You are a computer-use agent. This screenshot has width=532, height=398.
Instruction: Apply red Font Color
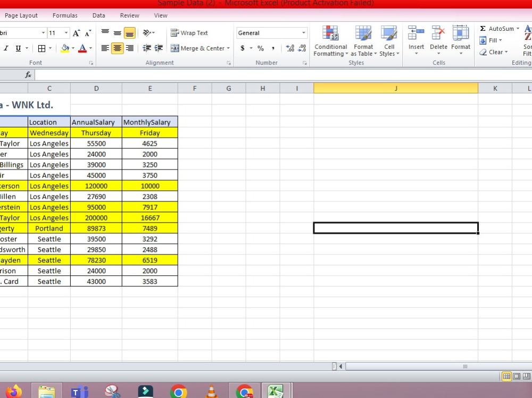click(82, 48)
